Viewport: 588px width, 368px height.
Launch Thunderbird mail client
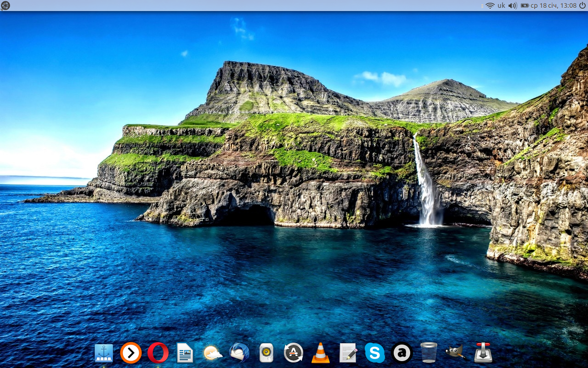click(x=239, y=353)
